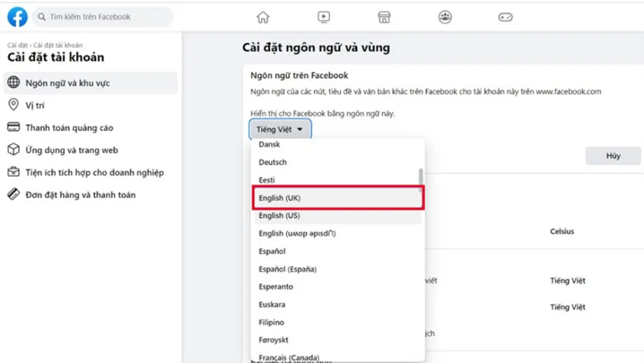The width and height of the screenshot is (644, 363).
Task: Open Tiện ích tích hợp cho doanh nghiệp
Action: click(x=91, y=173)
